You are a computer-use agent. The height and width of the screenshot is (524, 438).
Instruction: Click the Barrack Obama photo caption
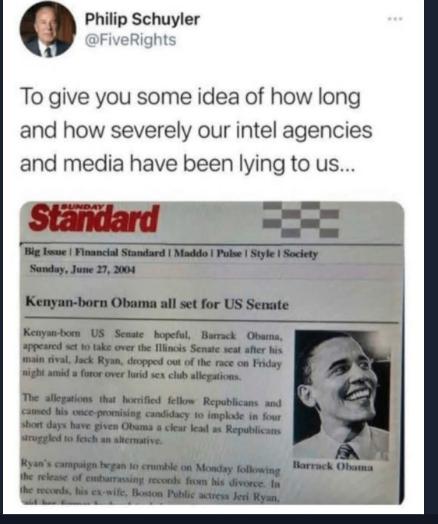click(333, 466)
